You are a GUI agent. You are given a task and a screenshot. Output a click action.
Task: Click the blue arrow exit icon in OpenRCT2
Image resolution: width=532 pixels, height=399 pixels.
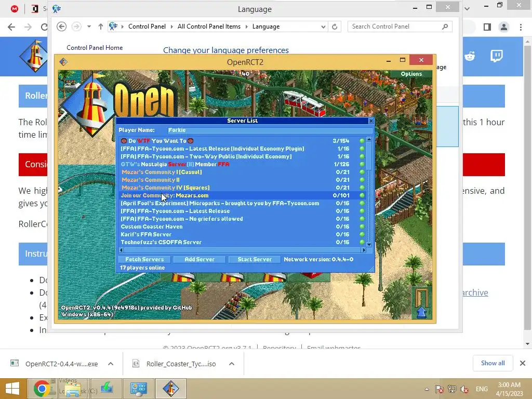[x=421, y=303]
